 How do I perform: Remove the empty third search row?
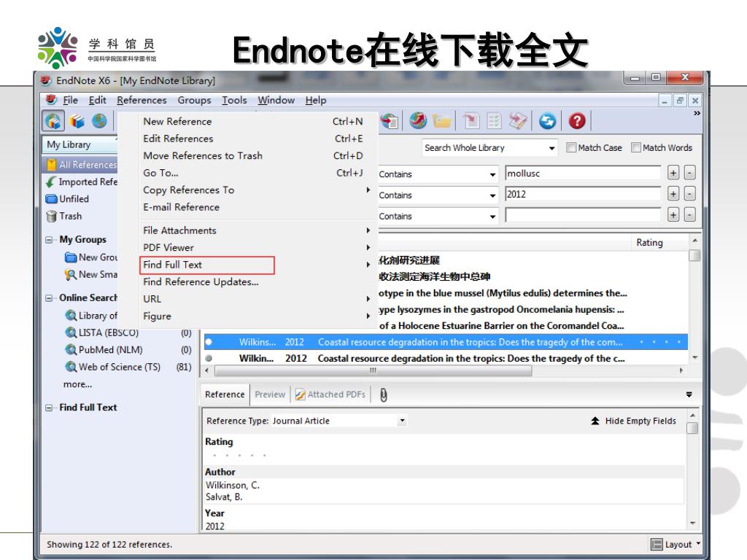[689, 215]
